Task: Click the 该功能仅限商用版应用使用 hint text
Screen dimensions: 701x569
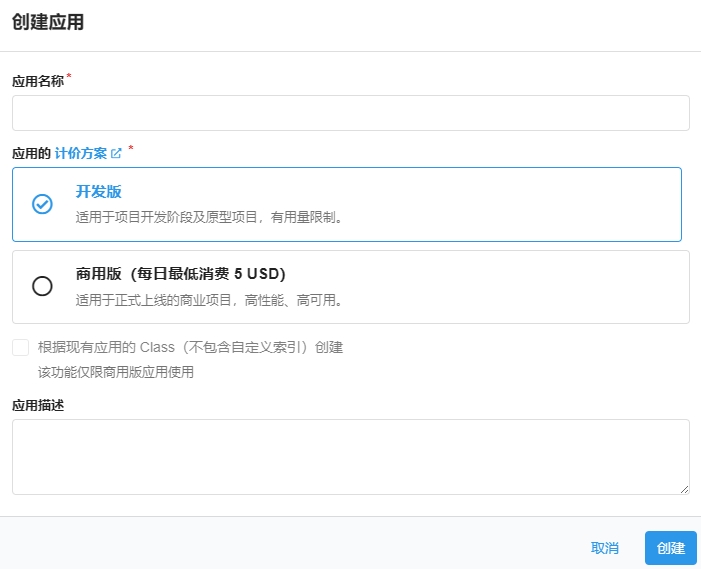Action: tap(115, 372)
